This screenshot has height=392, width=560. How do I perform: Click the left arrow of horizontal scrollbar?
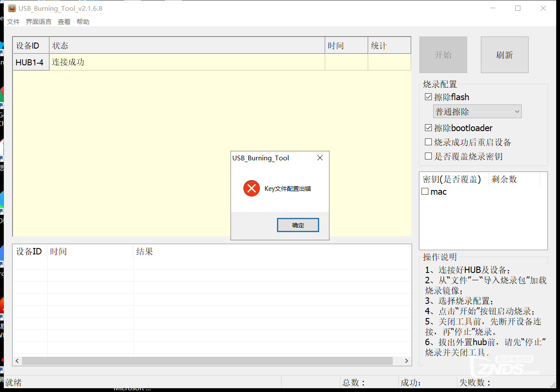click(x=17, y=361)
